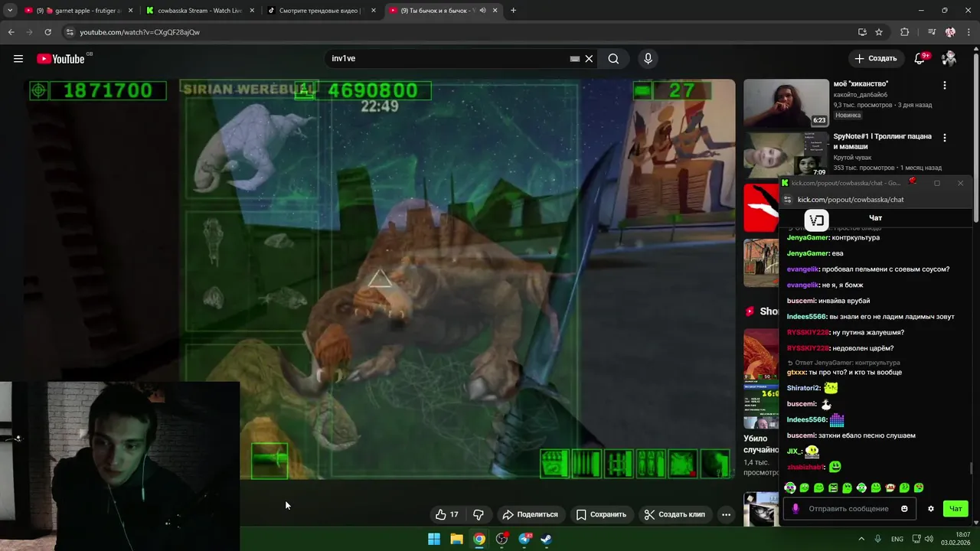The width and height of the screenshot is (980, 551).
Task: Switch to "garnet apple - frutiger" tab
Action: point(77,11)
